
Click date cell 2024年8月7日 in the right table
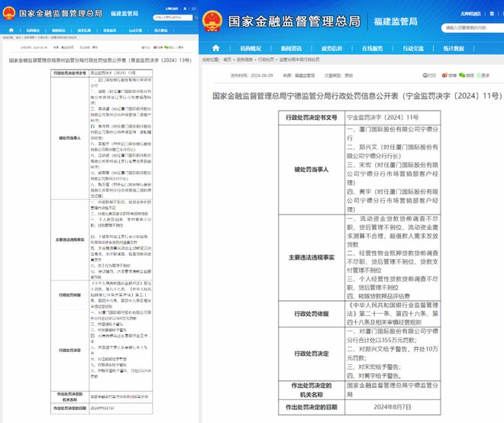tap(393, 407)
